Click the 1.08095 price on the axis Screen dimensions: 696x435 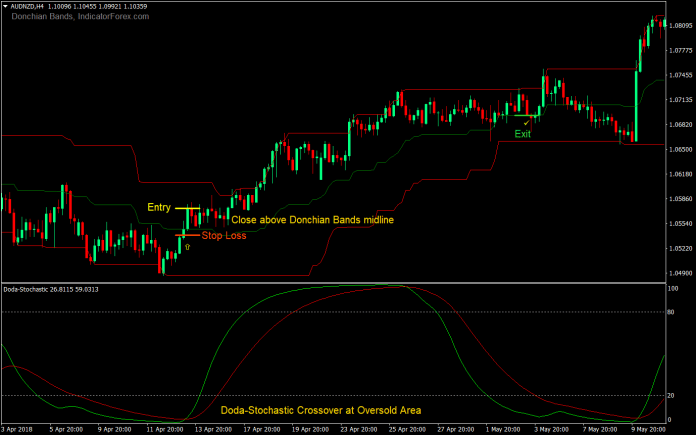tap(680, 27)
